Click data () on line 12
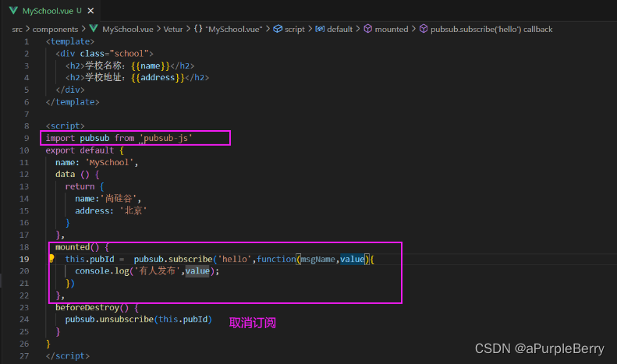 tap(73, 174)
